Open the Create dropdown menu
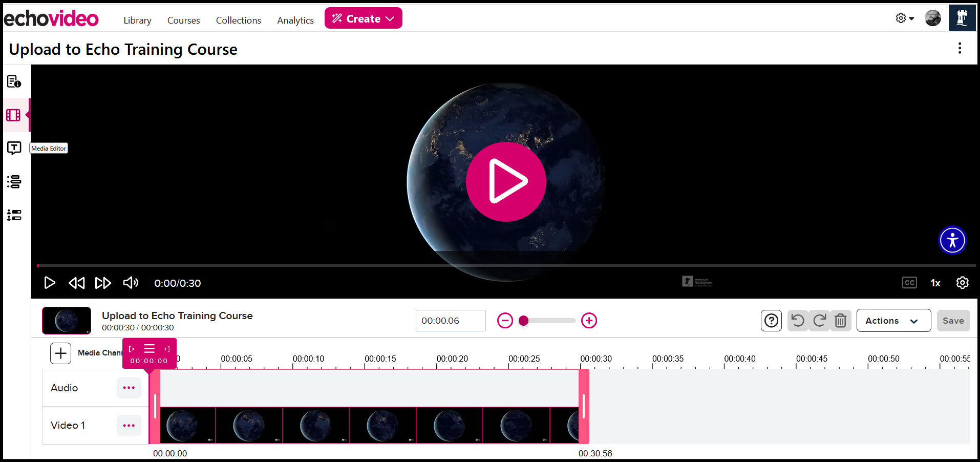 coord(363,18)
